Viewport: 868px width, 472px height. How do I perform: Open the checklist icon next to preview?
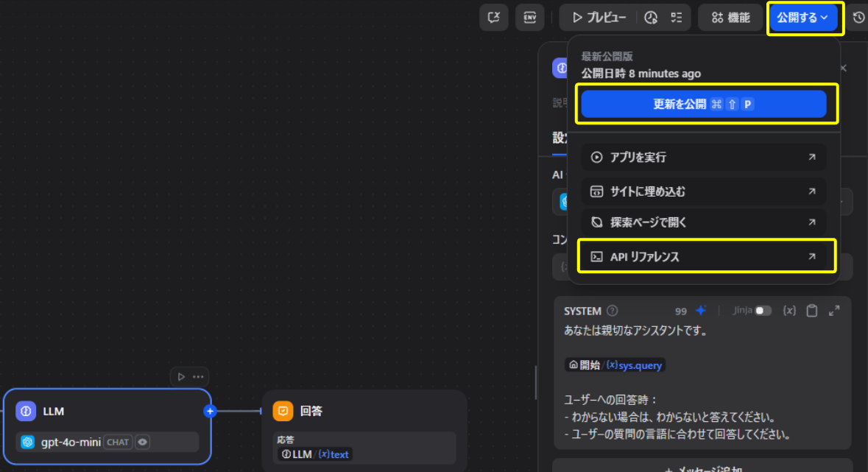point(677,18)
